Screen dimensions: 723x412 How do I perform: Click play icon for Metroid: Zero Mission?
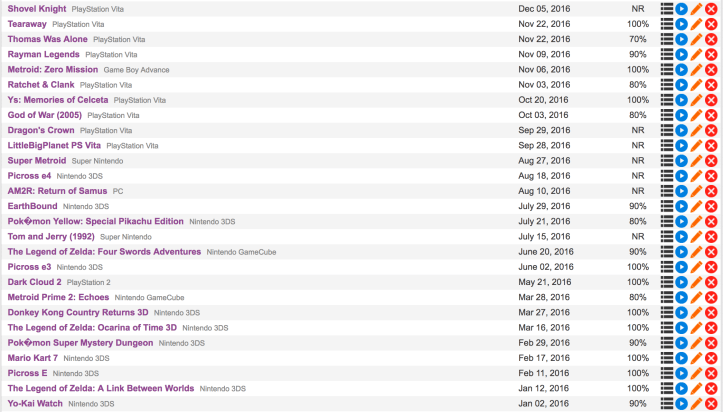coord(682,70)
